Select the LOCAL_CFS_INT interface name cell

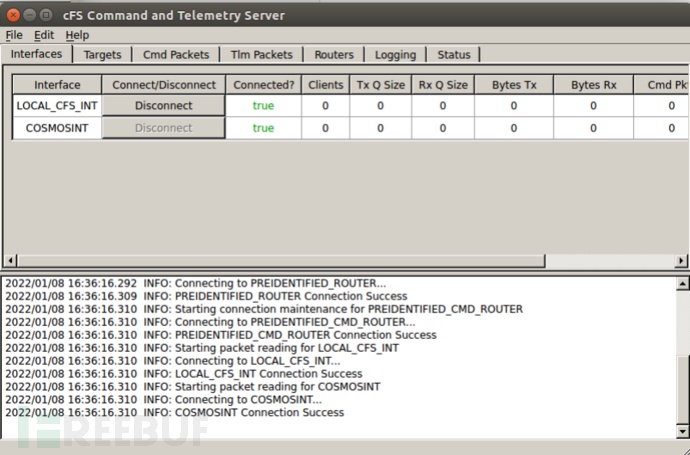(x=57, y=106)
